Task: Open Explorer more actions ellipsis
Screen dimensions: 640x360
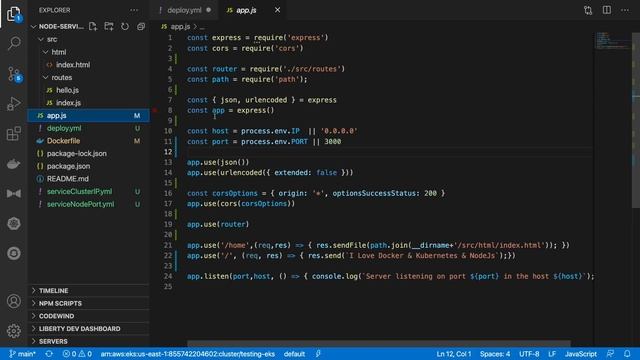Action: pyautogui.click(x=134, y=10)
